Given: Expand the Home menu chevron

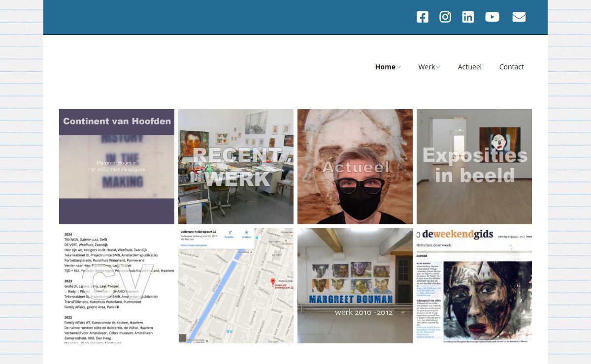Looking at the screenshot, I should click(x=399, y=67).
